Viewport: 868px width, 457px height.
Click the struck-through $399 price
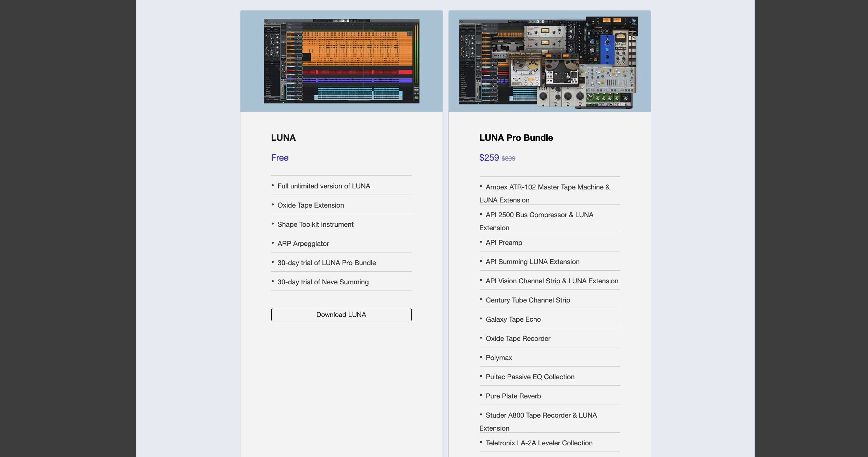[508, 158]
